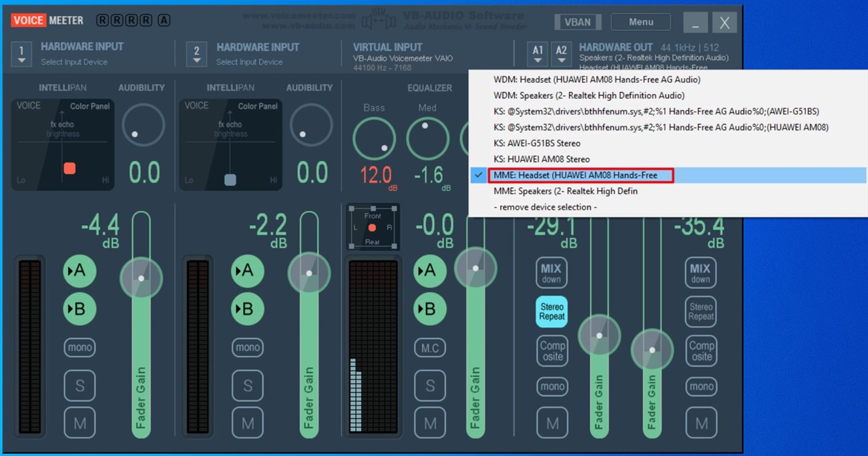Click the Audibility knob of Hardware Input 1
The image size is (868, 456).
click(143, 125)
